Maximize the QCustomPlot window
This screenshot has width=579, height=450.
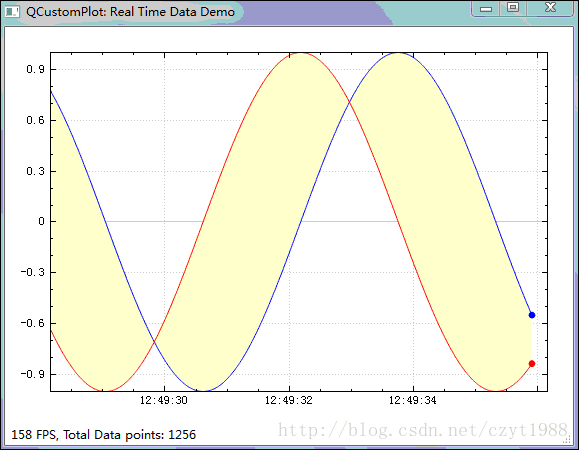513,8
